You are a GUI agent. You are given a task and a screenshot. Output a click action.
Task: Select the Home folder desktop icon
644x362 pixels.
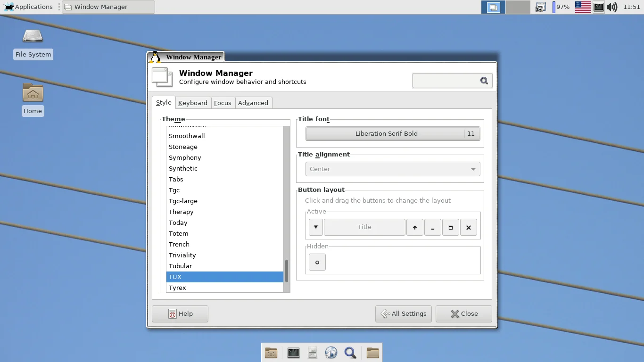(33, 99)
